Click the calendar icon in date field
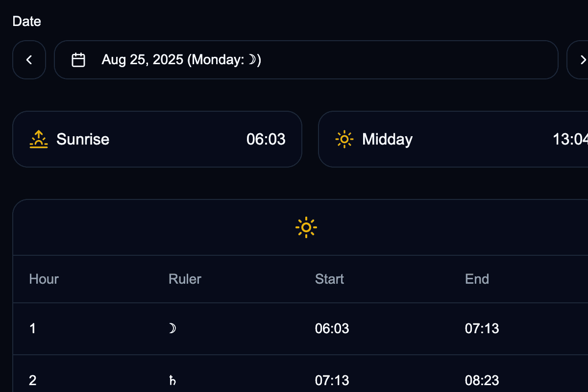 78,60
